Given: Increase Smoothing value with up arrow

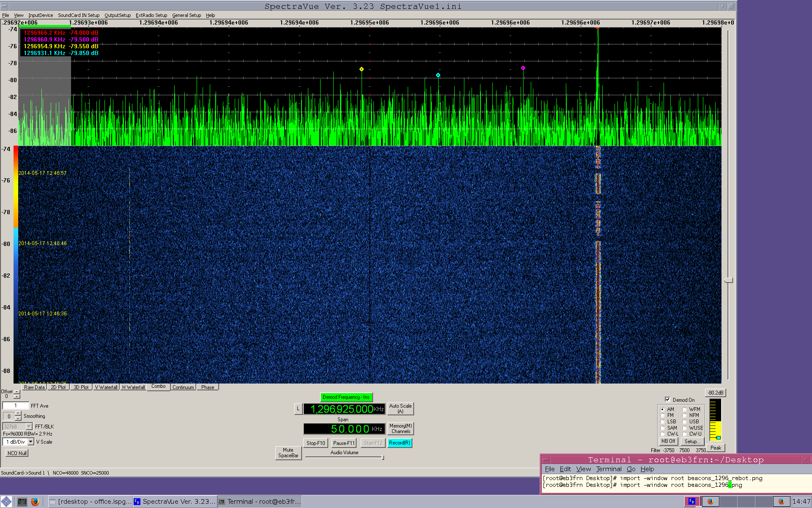Looking at the screenshot, I should coord(18,414).
